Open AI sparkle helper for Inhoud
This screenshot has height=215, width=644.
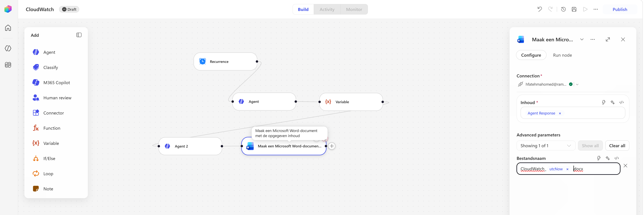[612, 102]
